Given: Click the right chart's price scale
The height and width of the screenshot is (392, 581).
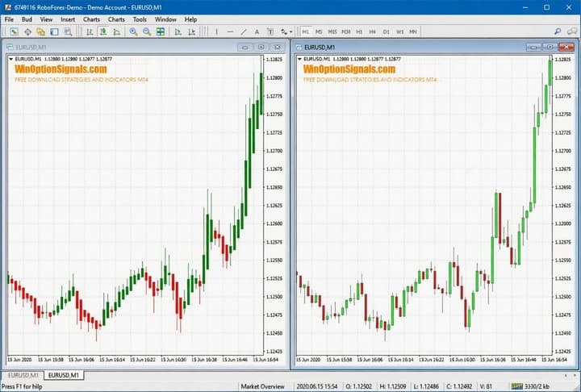Looking at the screenshot, I should pyautogui.click(x=563, y=205).
